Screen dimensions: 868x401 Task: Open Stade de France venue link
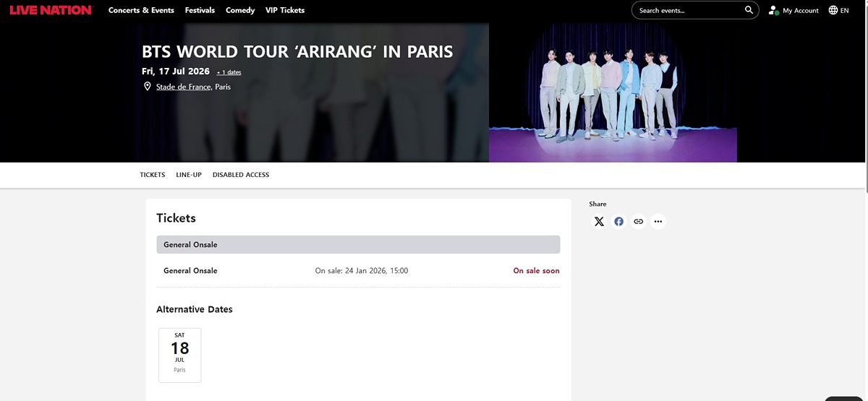click(184, 87)
